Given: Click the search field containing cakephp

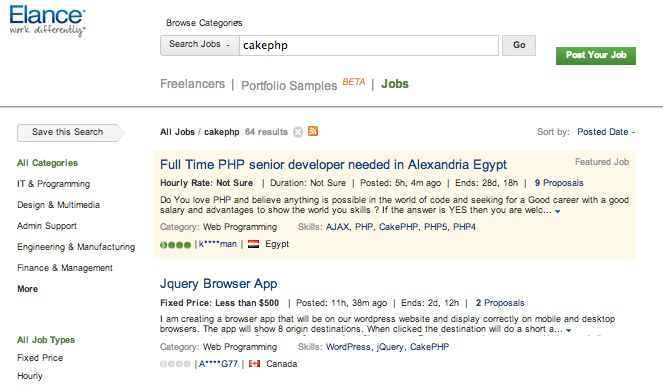Looking at the screenshot, I should click(x=369, y=45).
